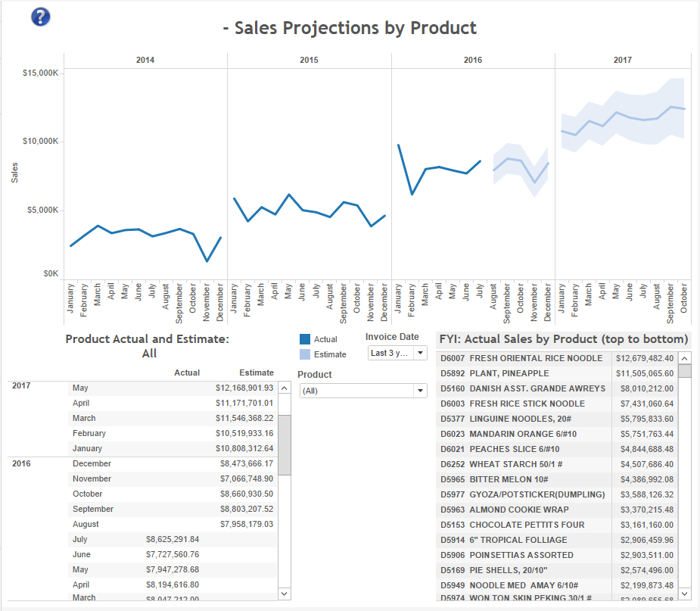Image resolution: width=700 pixels, height=611 pixels.
Task: Click down arrow of product list scrollbar
Action: click(684, 594)
